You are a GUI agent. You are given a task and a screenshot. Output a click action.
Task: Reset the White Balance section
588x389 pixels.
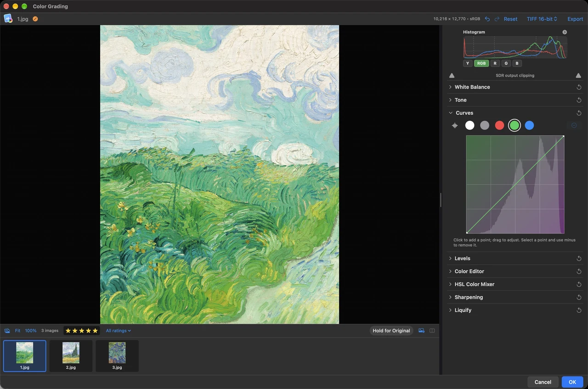pyautogui.click(x=579, y=87)
